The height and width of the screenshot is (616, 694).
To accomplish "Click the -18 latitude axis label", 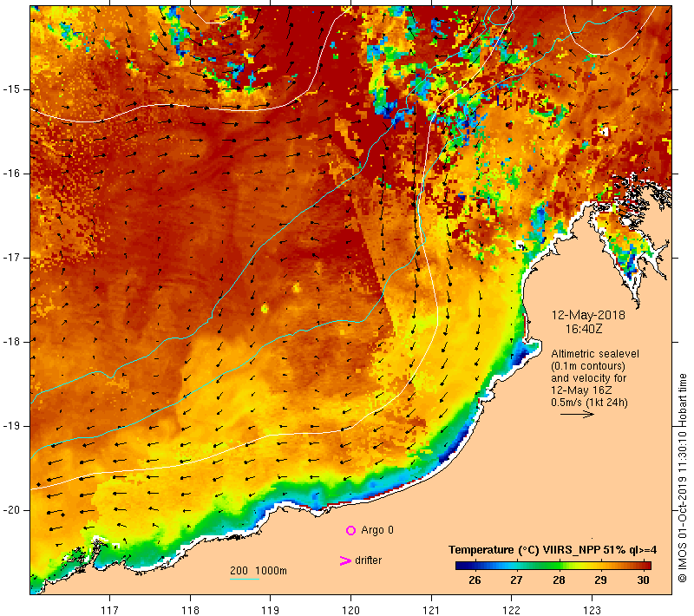I will click(x=11, y=342).
